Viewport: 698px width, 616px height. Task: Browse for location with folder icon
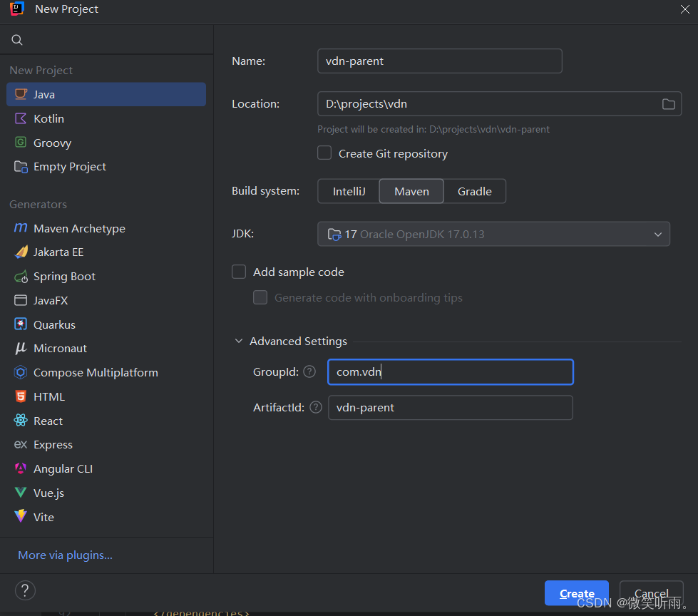(668, 104)
